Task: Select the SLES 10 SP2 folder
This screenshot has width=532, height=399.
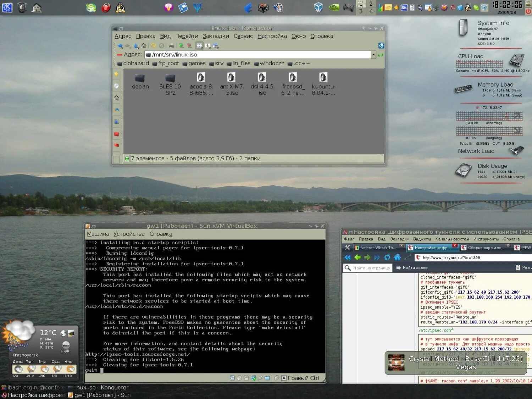Action: click(x=170, y=84)
